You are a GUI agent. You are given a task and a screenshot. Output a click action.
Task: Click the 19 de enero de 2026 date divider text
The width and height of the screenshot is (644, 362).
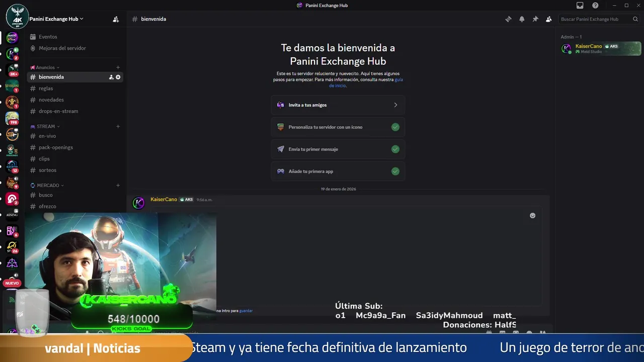(x=338, y=189)
